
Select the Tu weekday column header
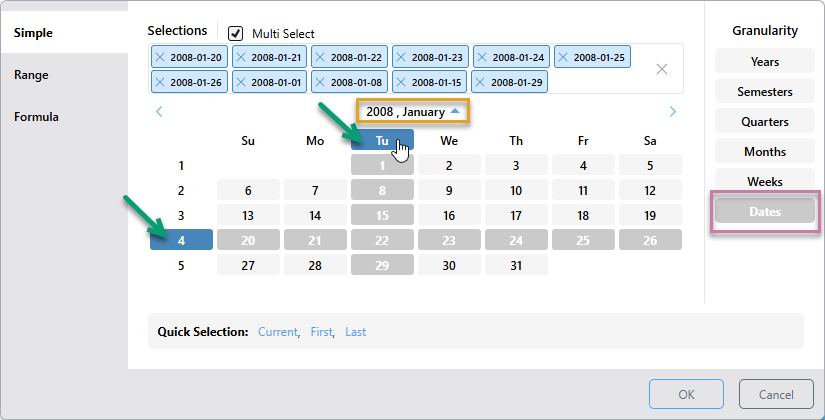click(x=382, y=141)
